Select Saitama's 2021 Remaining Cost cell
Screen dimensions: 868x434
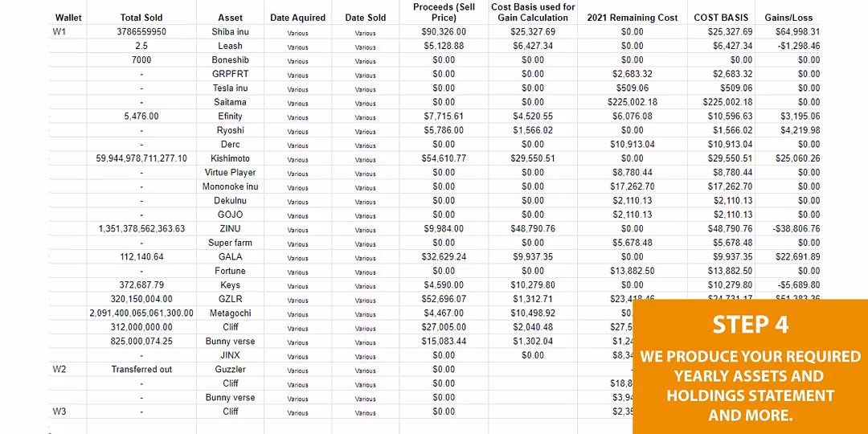632,102
